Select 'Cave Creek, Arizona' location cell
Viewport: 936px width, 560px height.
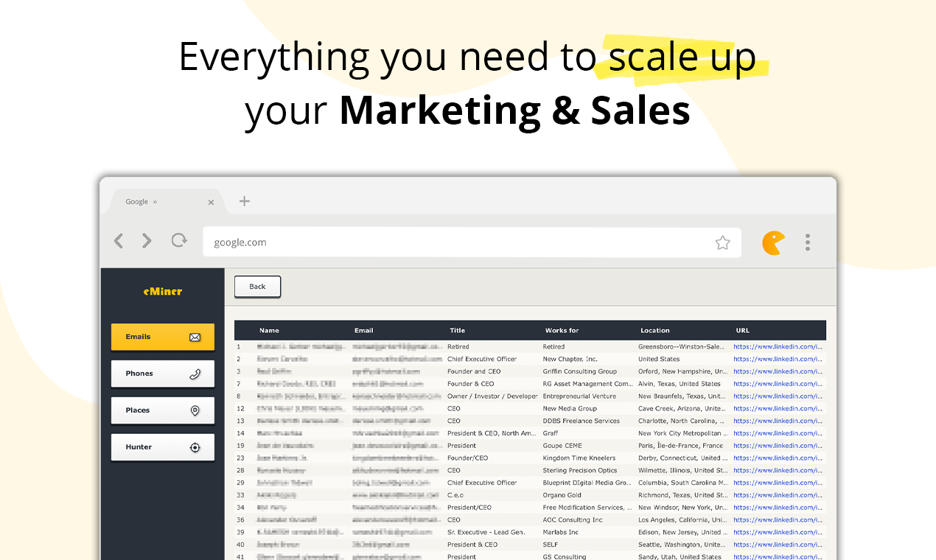[682, 408]
